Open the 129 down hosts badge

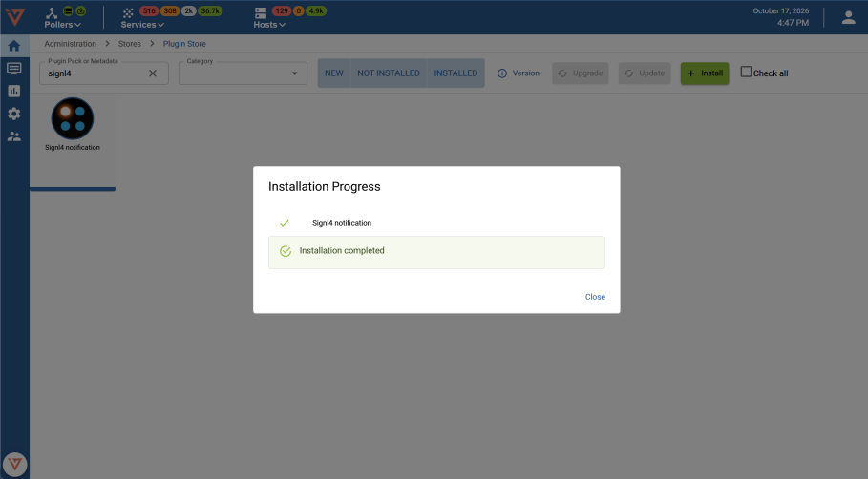(282, 11)
